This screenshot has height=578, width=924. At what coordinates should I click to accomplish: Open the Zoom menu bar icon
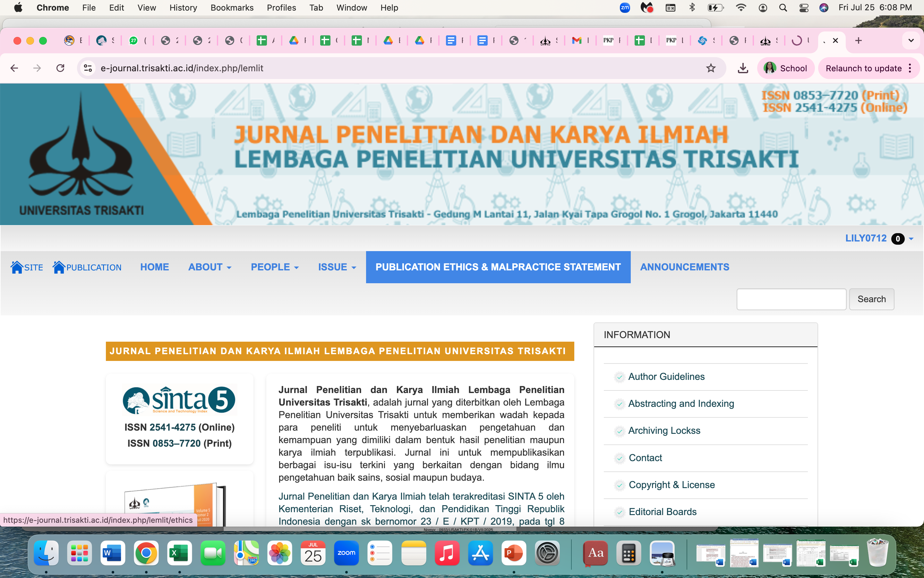(x=625, y=8)
